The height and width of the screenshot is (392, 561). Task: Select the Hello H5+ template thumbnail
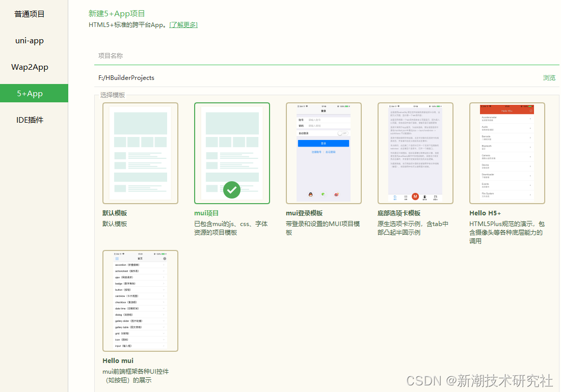click(x=507, y=153)
